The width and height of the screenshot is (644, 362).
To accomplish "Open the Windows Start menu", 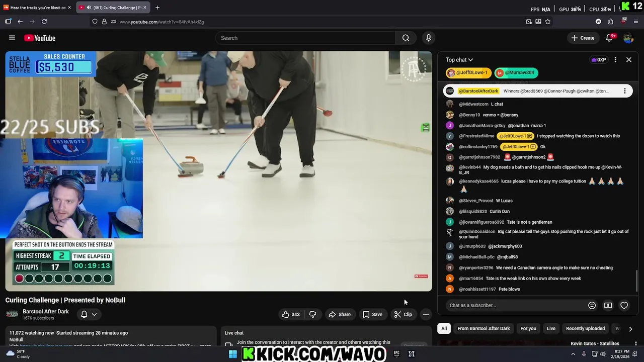I will [x=232, y=354].
